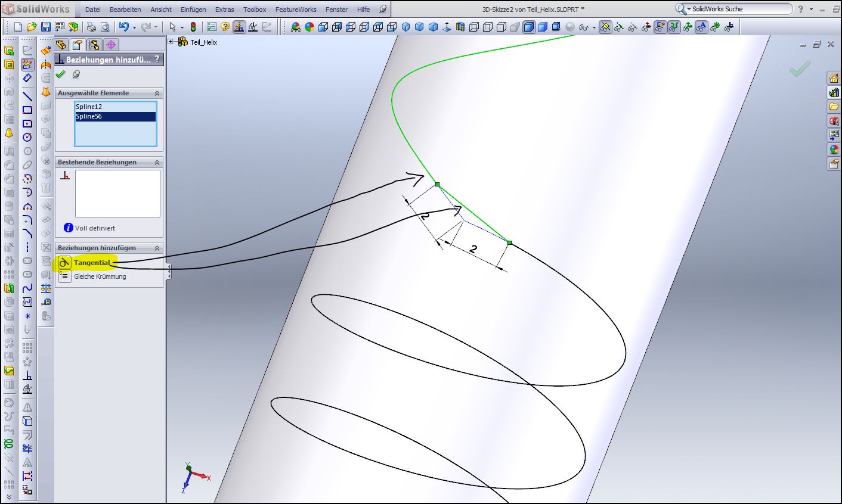Open Appearances color ball task pane
Viewport: 842px width, 504px height.
click(x=834, y=150)
